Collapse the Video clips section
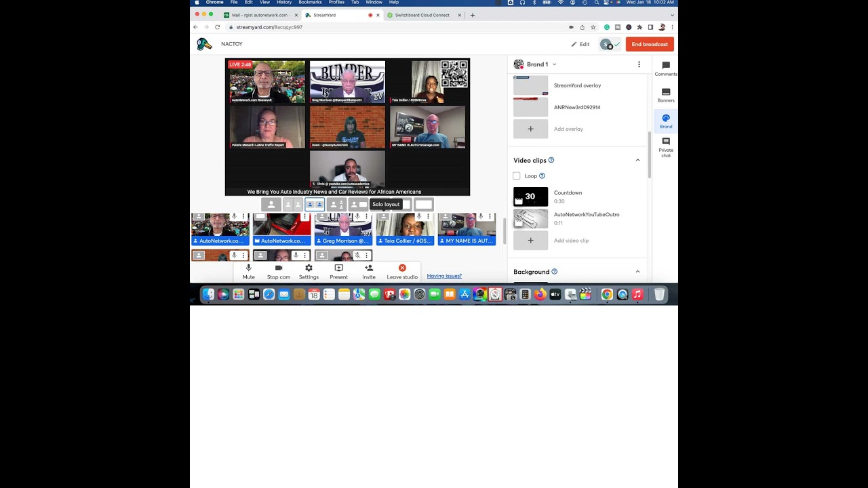Viewport: 868px width, 488px height. click(637, 160)
